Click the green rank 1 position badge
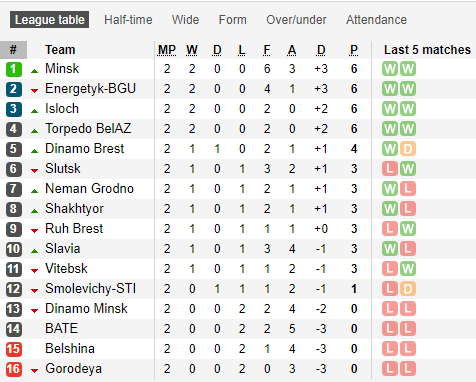This screenshot has height=382, width=476. [x=14, y=69]
